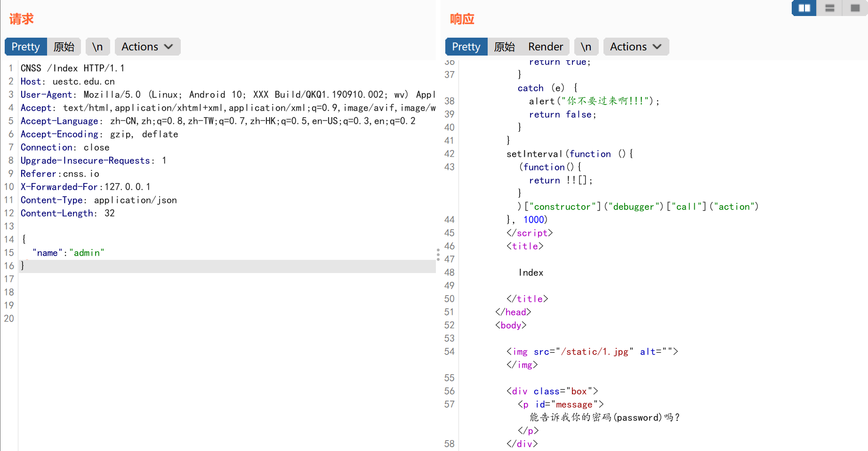The height and width of the screenshot is (451, 868).
Task: Click the User-Agent header line
Action: (x=228, y=95)
